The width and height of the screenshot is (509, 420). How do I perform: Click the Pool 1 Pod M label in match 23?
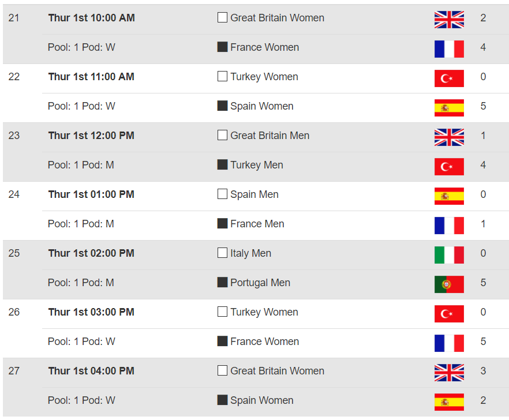81,165
